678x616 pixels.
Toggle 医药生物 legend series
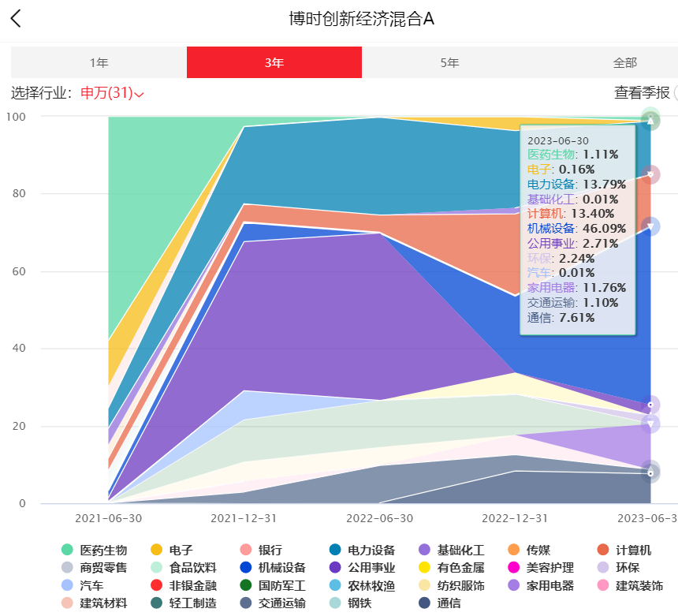pos(95,550)
